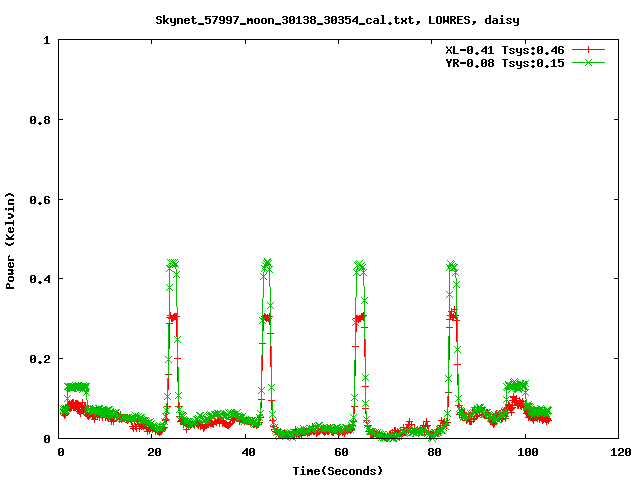Click x-axis tick label 100
The width and height of the screenshot is (640, 480).
[528, 452]
